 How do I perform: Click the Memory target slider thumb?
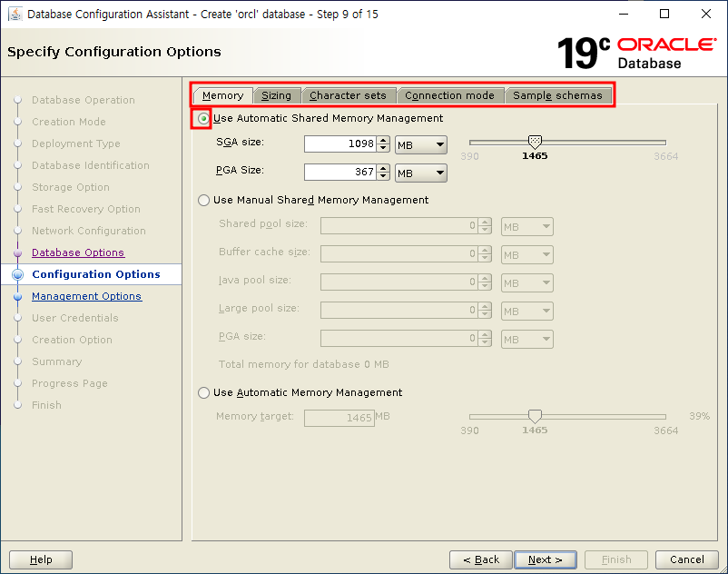point(535,416)
